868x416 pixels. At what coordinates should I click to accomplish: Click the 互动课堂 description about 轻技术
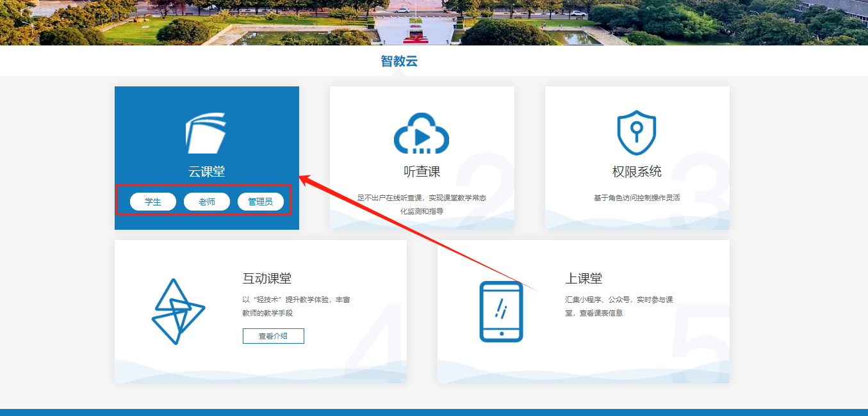click(296, 306)
